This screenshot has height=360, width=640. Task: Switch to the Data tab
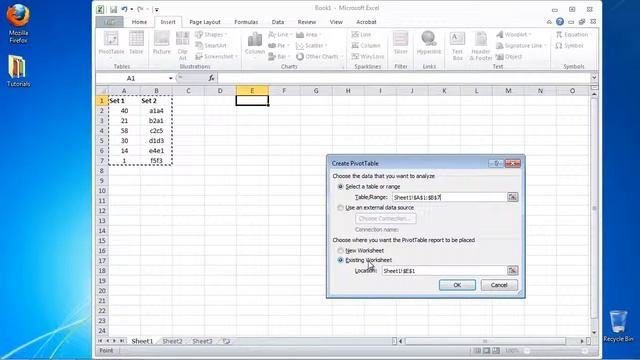coord(278,22)
